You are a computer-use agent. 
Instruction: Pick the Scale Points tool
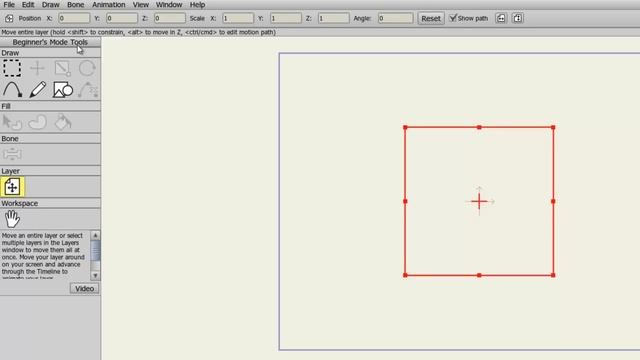[x=62, y=68]
